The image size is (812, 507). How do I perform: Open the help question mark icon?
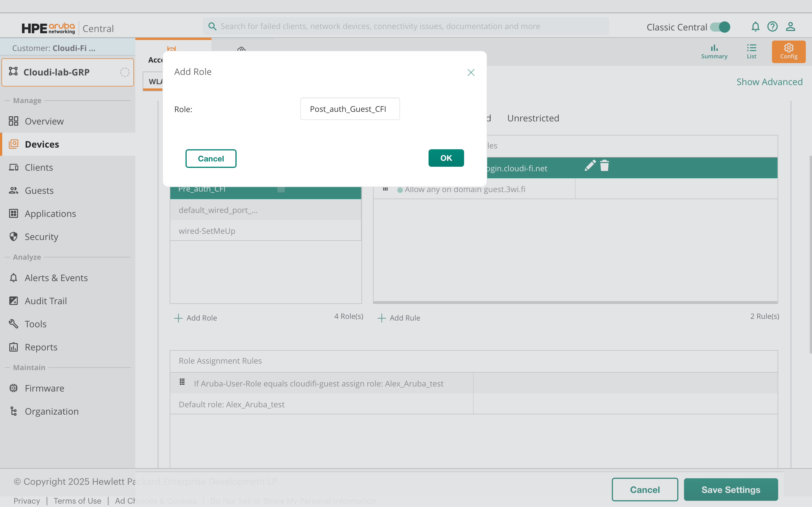772,26
